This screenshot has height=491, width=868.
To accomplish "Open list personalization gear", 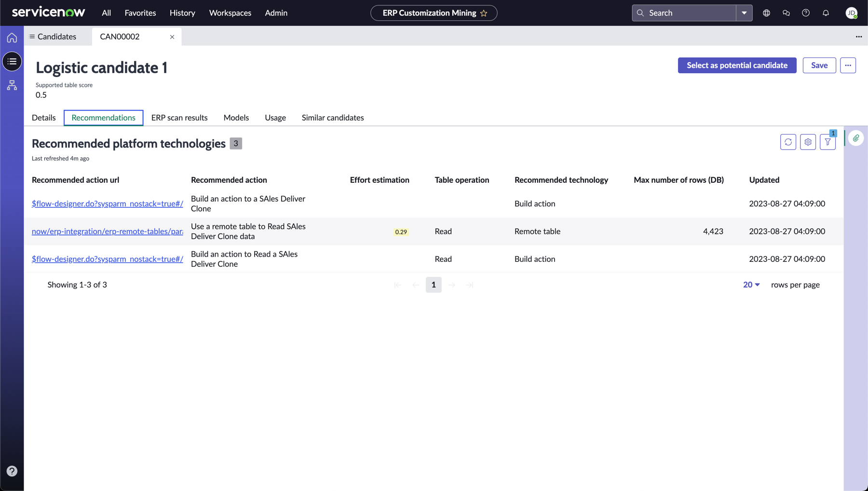I will (808, 142).
